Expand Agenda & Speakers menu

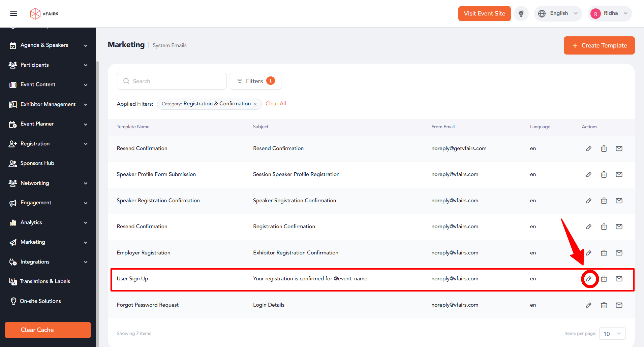click(48, 45)
